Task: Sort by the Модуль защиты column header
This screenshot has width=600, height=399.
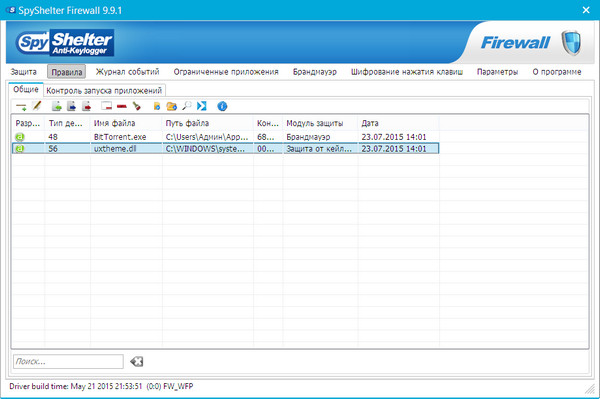Action: (x=320, y=123)
